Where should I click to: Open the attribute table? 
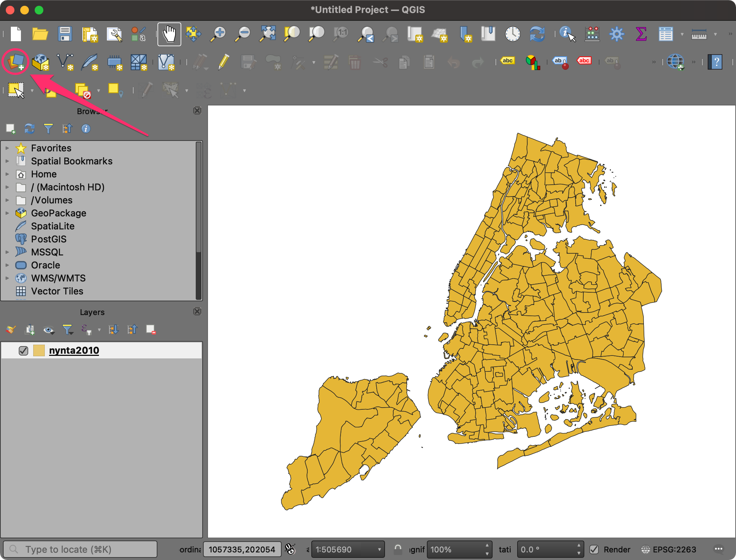tap(666, 34)
